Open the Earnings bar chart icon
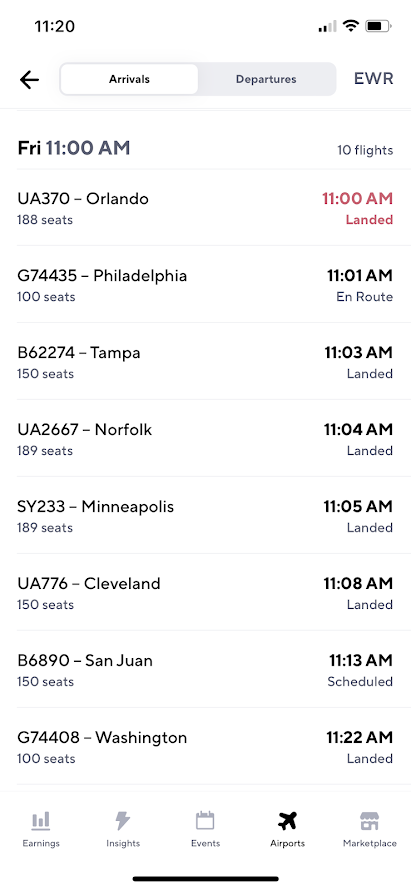The width and height of the screenshot is (411, 890). [x=41, y=820]
